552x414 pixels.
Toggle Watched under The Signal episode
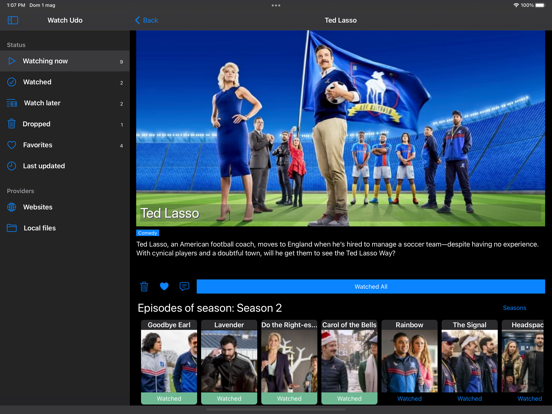coord(470,399)
